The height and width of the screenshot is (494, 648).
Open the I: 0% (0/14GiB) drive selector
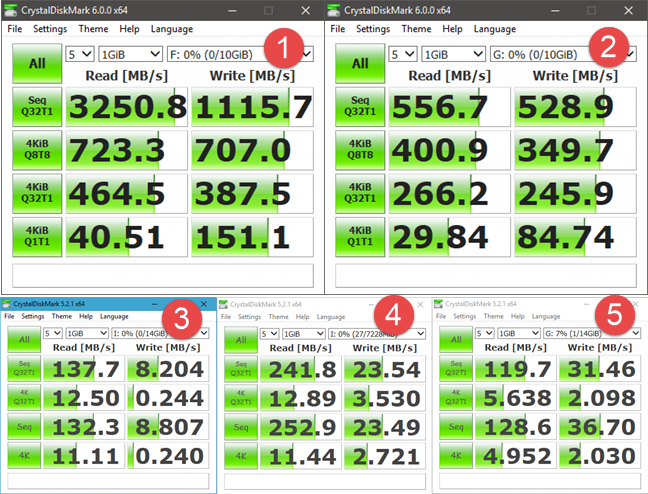[x=160, y=333]
